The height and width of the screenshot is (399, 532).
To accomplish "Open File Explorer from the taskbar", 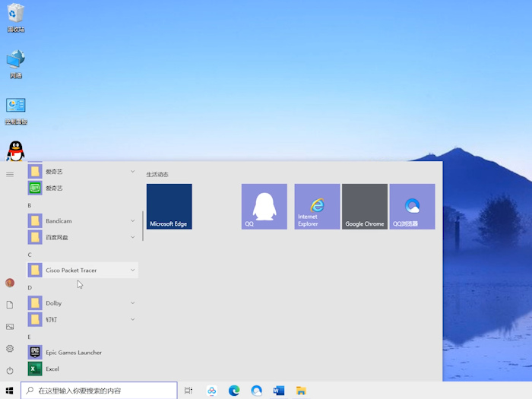I will pos(301,391).
